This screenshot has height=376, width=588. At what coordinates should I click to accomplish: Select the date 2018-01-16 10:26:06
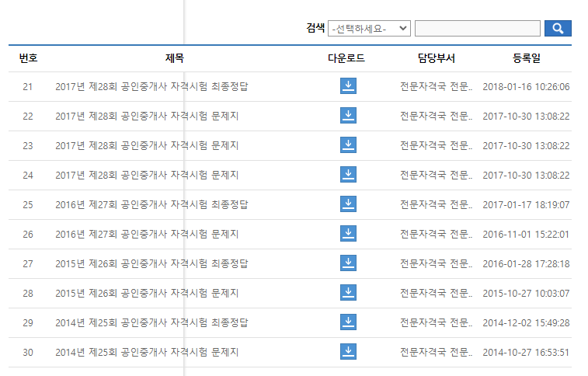click(526, 86)
